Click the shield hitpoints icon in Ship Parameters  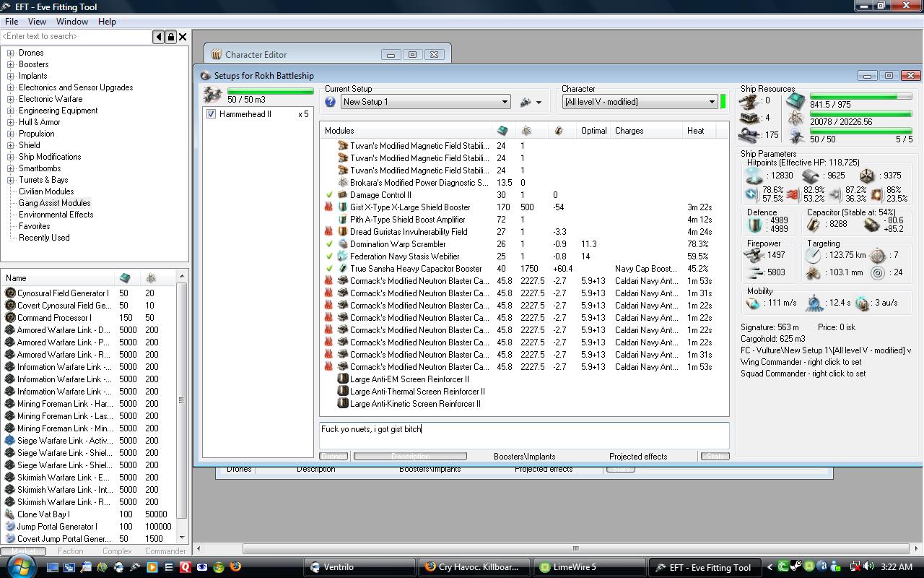[754, 176]
